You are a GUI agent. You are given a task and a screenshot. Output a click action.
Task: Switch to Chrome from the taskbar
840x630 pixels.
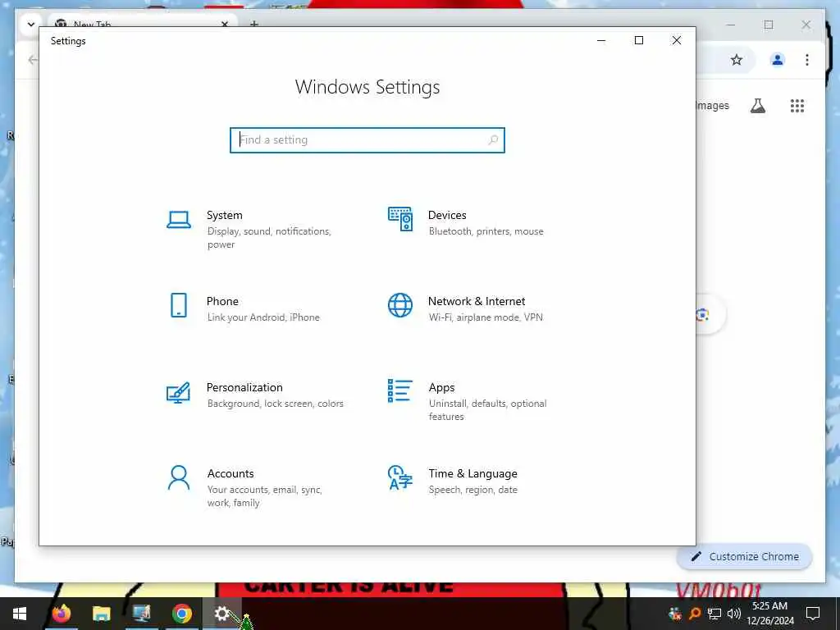[181, 614]
